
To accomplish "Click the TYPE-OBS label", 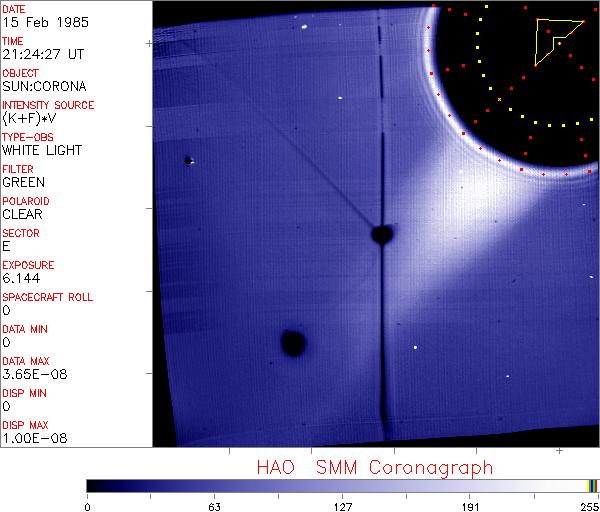I will tap(28, 137).
